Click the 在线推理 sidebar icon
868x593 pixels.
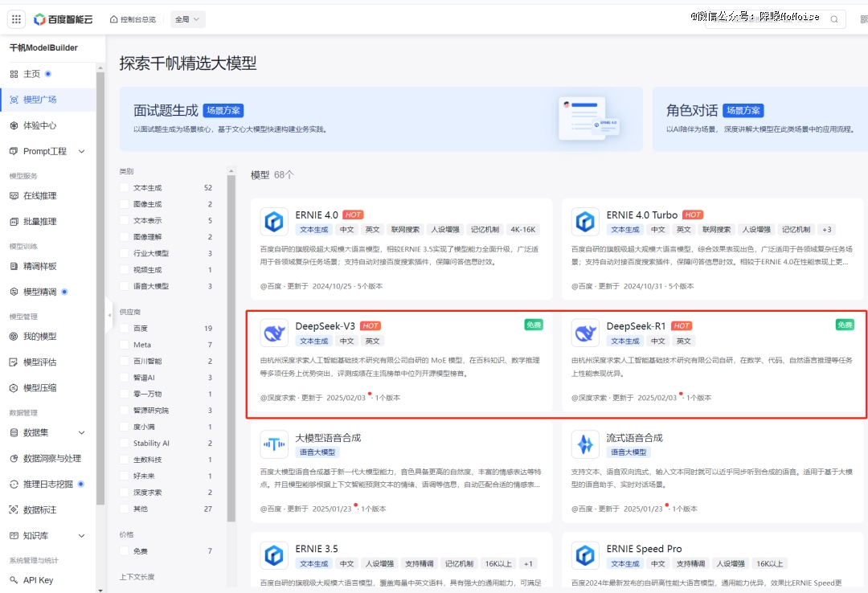(14, 195)
